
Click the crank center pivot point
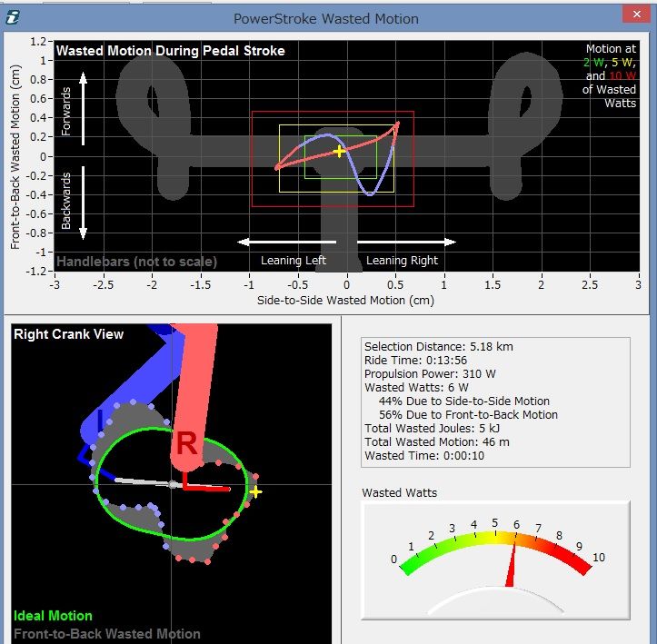[x=172, y=484]
